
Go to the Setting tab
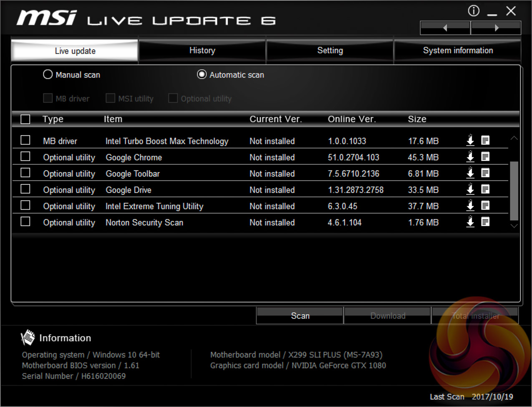[330, 51]
